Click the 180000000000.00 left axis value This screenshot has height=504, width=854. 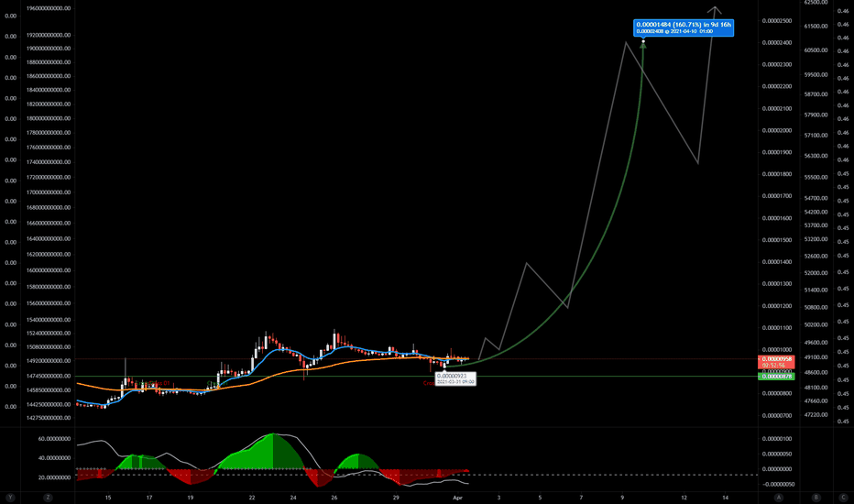pyautogui.click(x=49, y=118)
